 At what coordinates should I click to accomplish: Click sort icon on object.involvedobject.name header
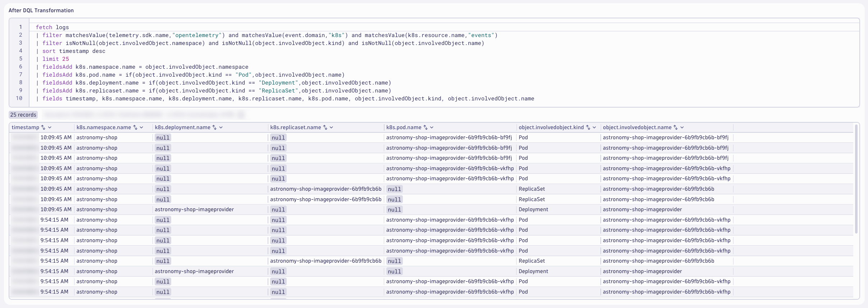pyautogui.click(x=676, y=127)
